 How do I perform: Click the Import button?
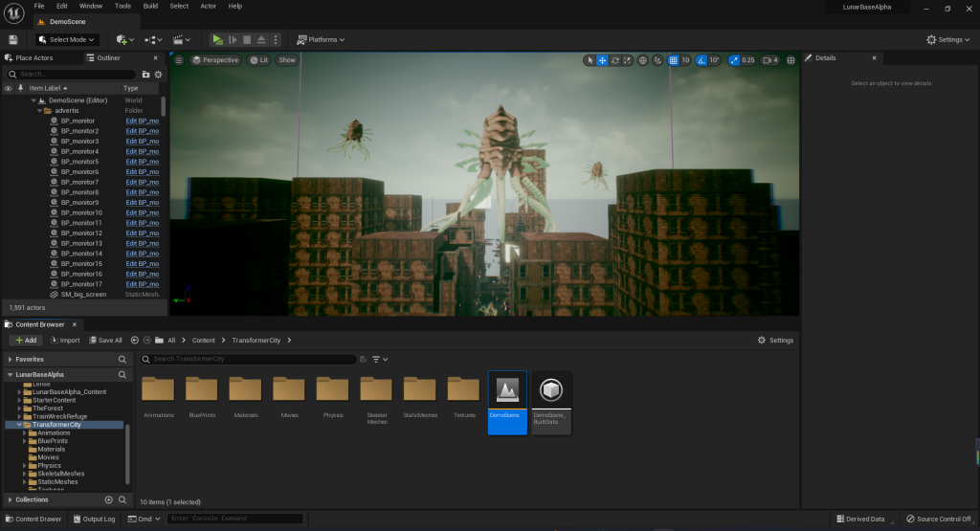pyautogui.click(x=64, y=341)
